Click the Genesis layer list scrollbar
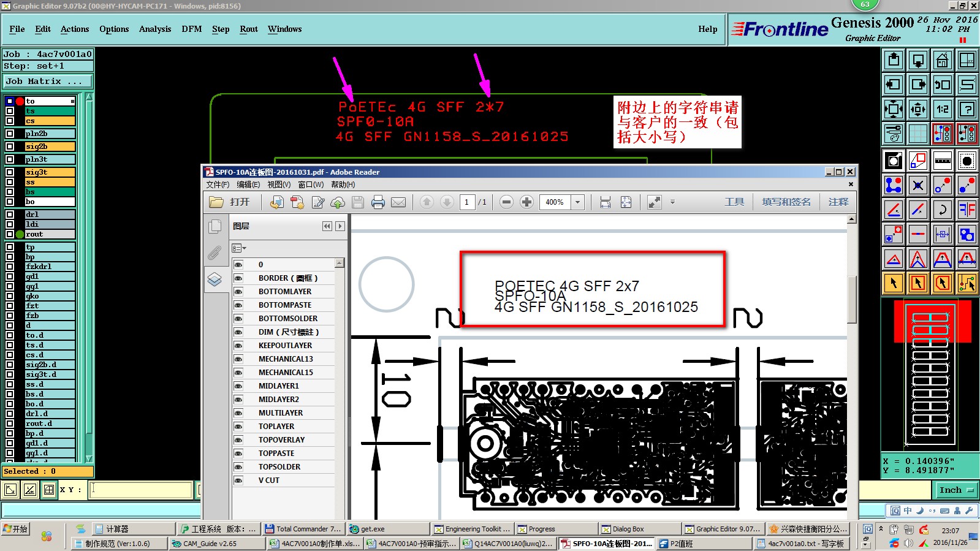980x551 pixels. pos(89,277)
